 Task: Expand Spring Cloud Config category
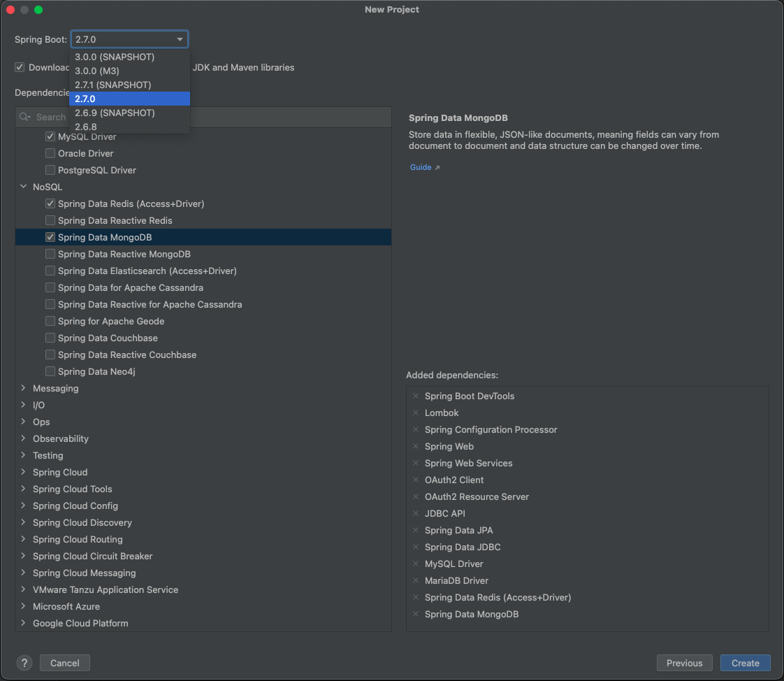click(24, 506)
